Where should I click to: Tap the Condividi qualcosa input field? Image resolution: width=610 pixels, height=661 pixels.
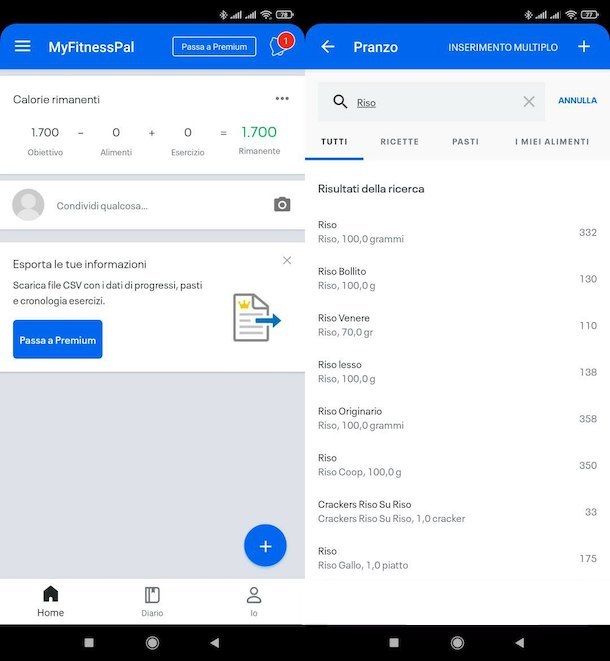(x=102, y=206)
